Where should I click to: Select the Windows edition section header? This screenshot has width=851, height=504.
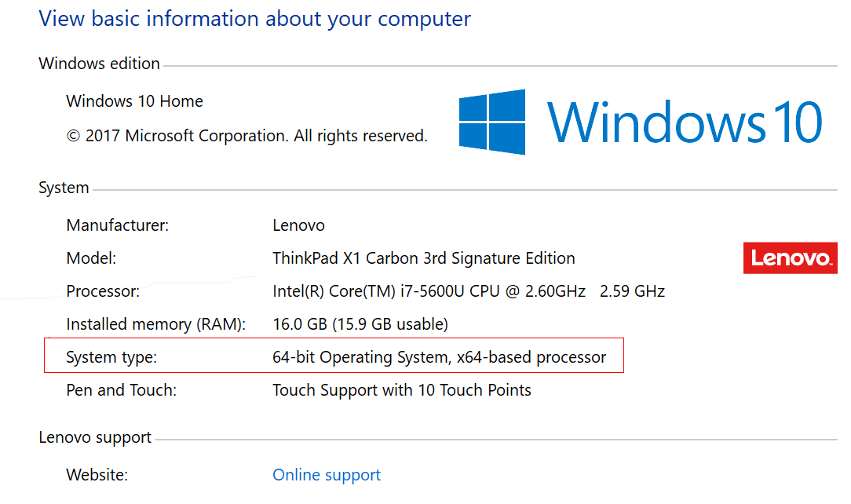point(99,64)
